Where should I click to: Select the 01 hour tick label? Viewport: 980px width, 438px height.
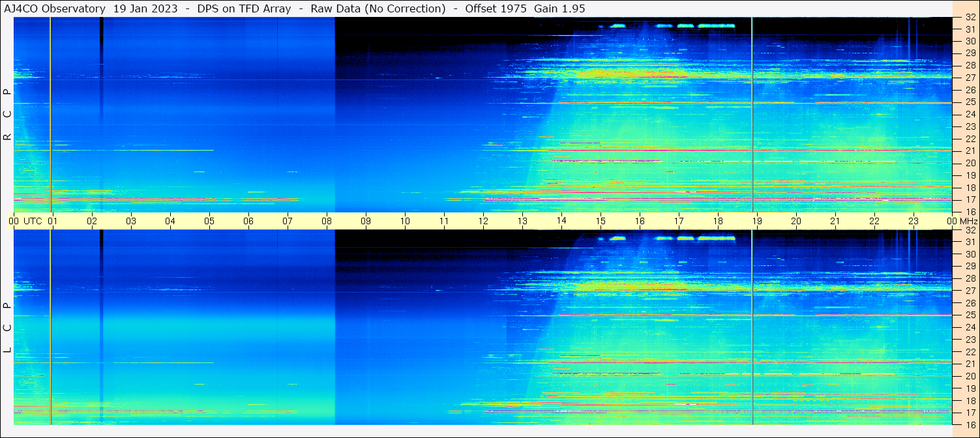[53, 221]
